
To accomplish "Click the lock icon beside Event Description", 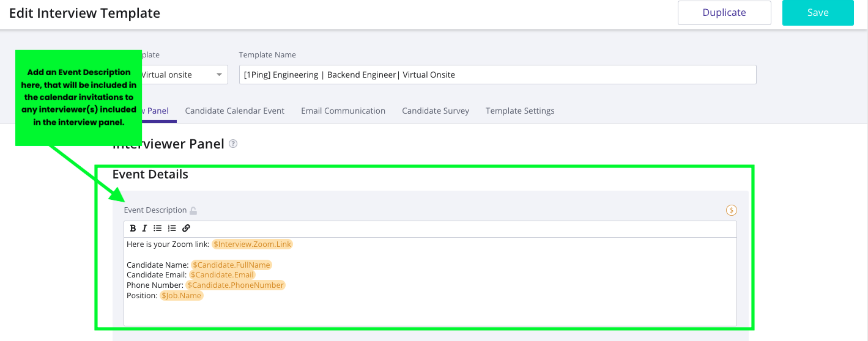I will pos(193,211).
